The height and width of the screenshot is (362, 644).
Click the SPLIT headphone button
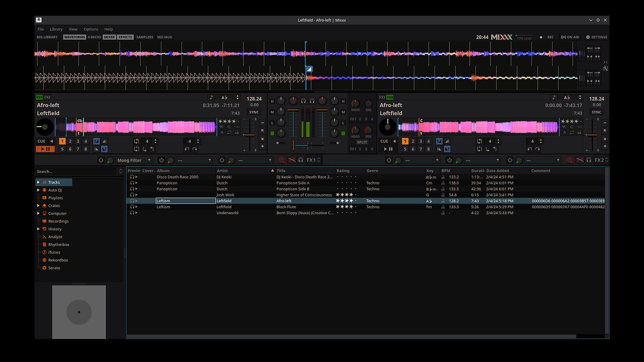362,142
